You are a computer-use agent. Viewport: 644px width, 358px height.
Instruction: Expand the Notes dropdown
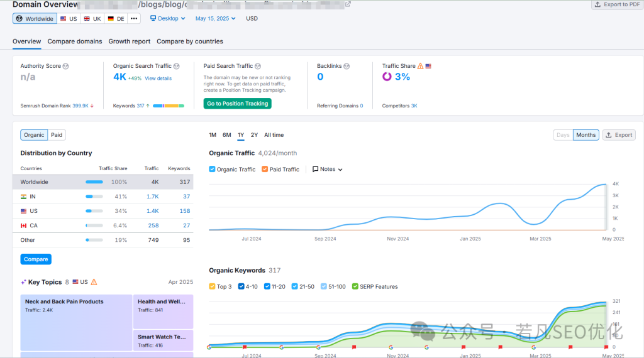tap(328, 169)
